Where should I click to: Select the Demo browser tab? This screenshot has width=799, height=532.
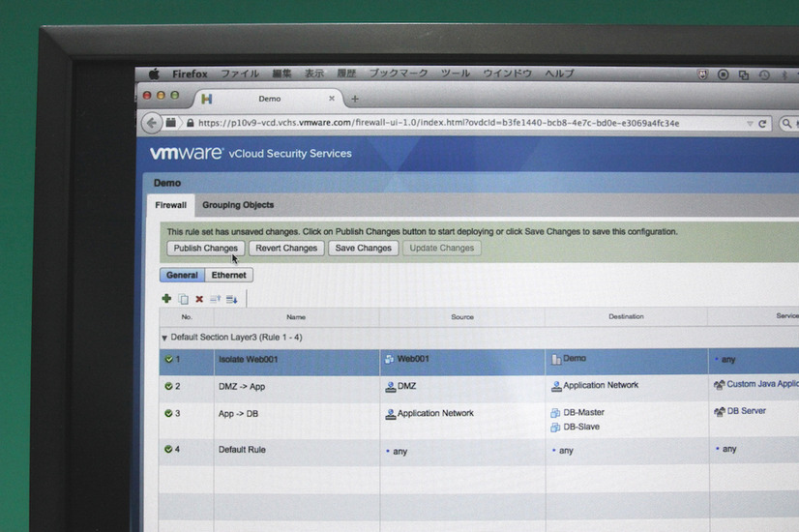(269, 99)
